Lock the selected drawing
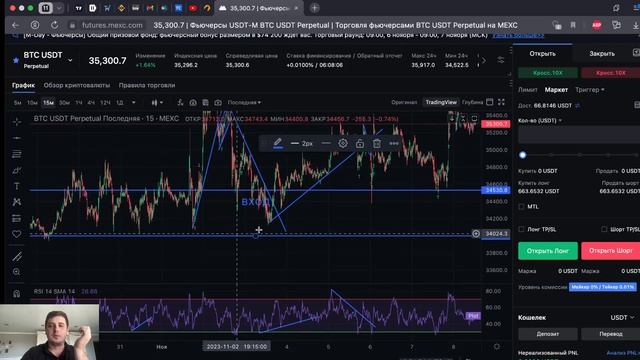The width and height of the screenshot is (640, 360). [360, 143]
